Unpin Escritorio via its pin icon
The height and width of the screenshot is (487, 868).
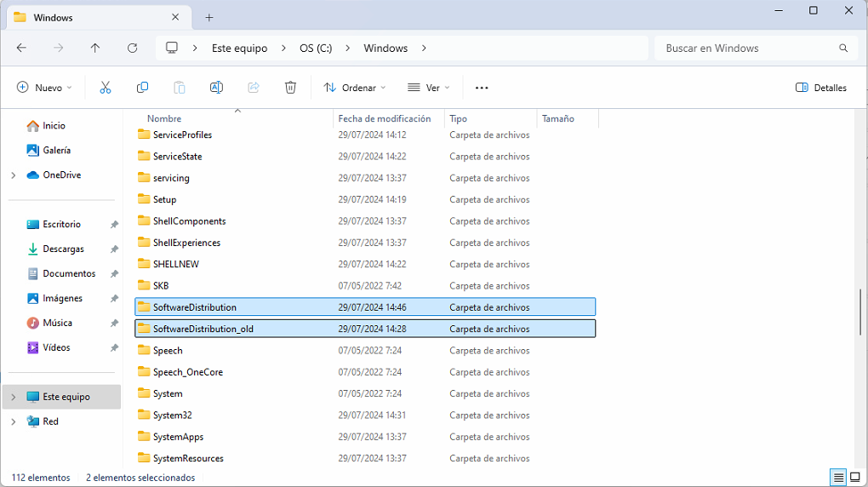[x=114, y=225]
